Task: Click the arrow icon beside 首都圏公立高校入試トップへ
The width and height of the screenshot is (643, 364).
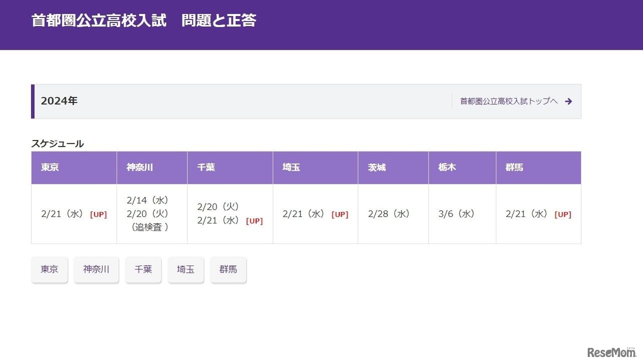Action: click(568, 101)
